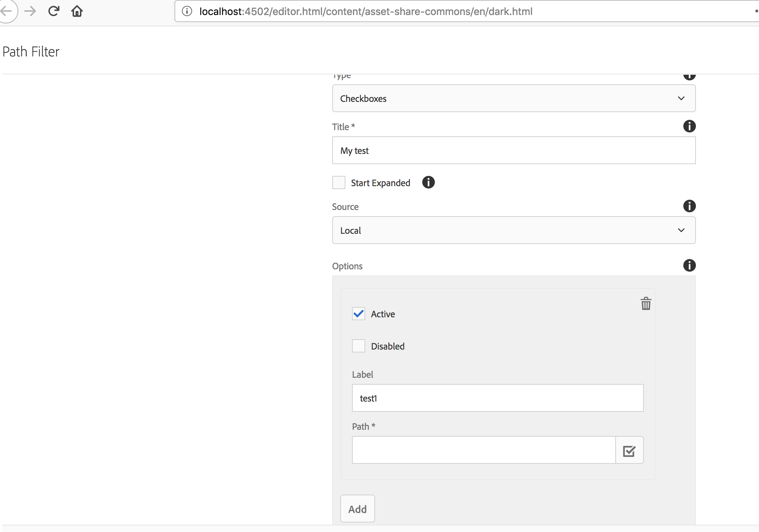Open the Type dropdown showing Checkboxes
The height and width of the screenshot is (532, 759).
pos(513,98)
